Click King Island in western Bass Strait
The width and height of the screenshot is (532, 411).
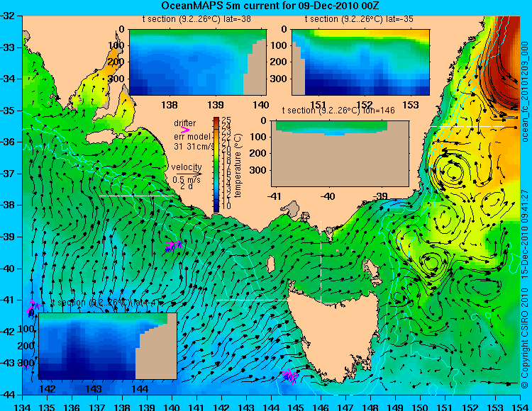pyautogui.click(x=271, y=264)
